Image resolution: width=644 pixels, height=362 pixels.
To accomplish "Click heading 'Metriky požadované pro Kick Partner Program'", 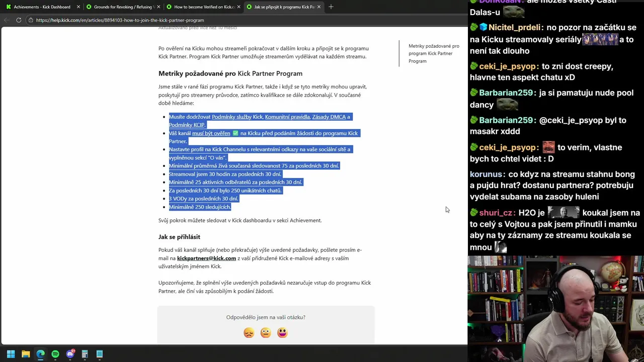I will coord(230,73).
